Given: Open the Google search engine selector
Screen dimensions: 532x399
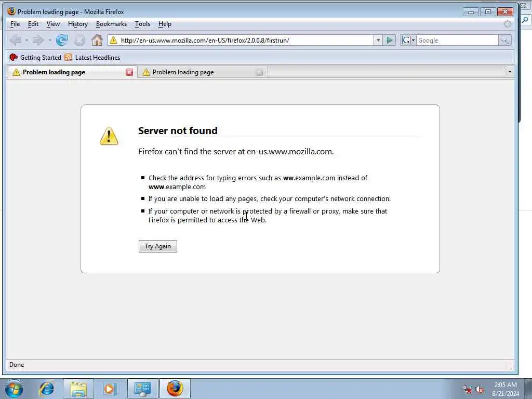Looking at the screenshot, I should tap(408, 41).
